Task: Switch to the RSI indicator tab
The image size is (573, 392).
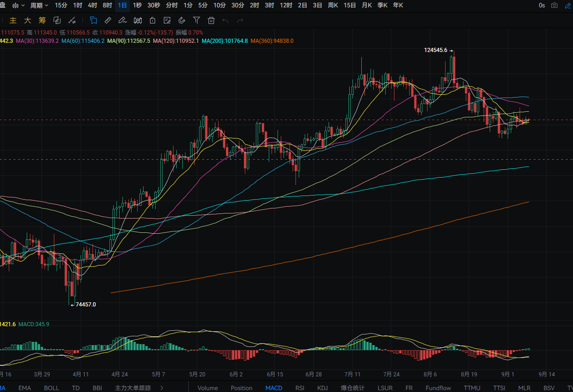Action: pyautogui.click(x=300, y=388)
